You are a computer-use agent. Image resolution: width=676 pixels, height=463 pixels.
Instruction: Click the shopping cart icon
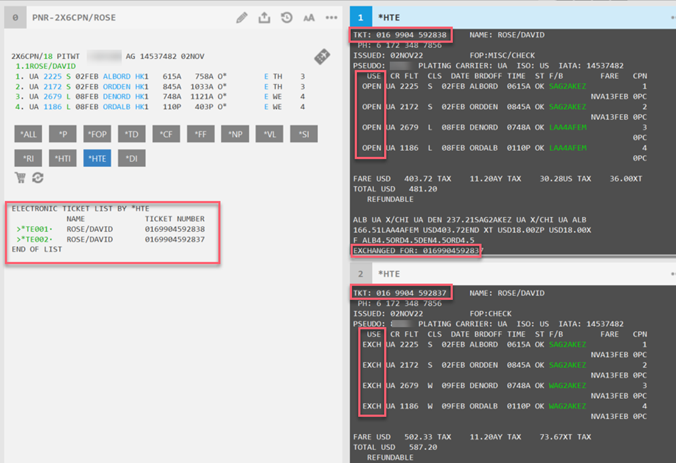[20, 178]
